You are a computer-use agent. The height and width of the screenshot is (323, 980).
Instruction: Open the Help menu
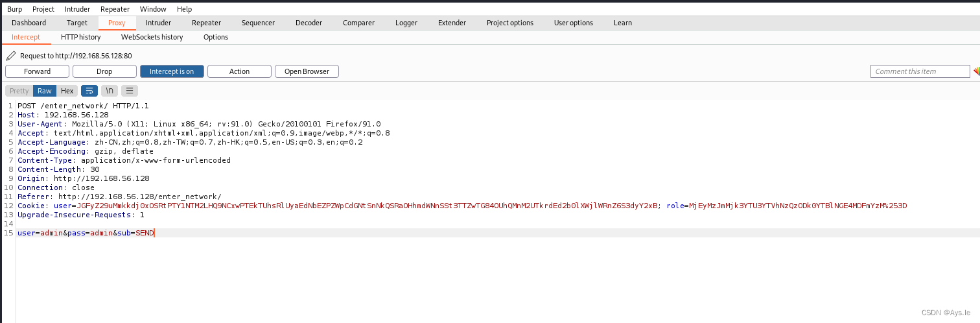[184, 9]
